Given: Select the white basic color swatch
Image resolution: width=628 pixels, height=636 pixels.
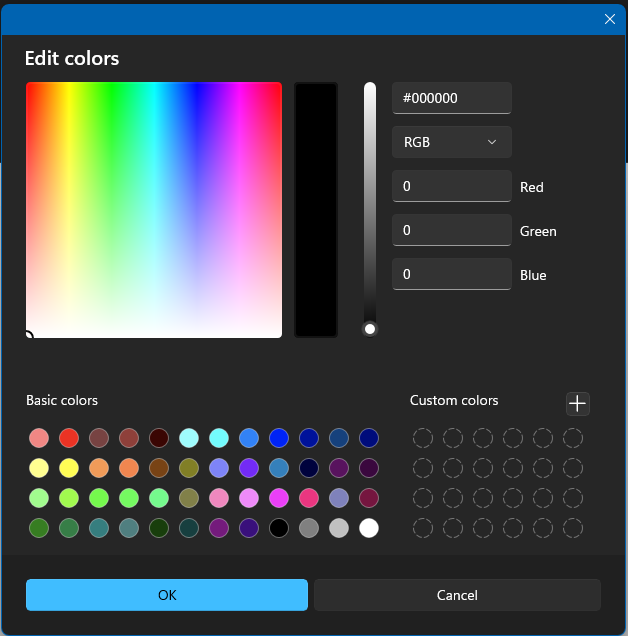Looking at the screenshot, I should click(369, 528).
